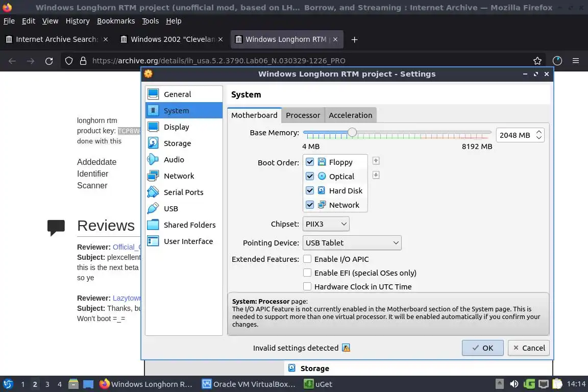Uncheck Hard Disk in boot order
Viewport: 588px width, 392px height.
[x=310, y=190]
